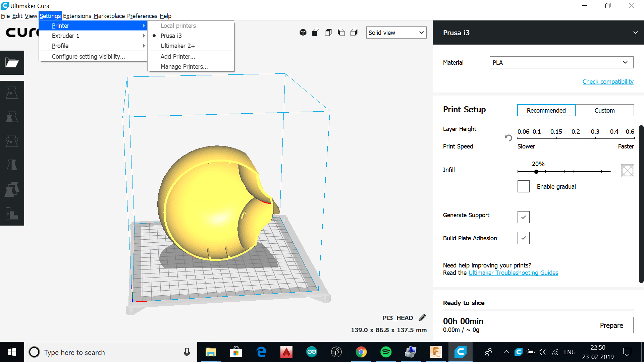Viewport: 644px width, 362px height.
Task: Click the pencil icon next to PI3_HEAD
Action: (x=422, y=318)
